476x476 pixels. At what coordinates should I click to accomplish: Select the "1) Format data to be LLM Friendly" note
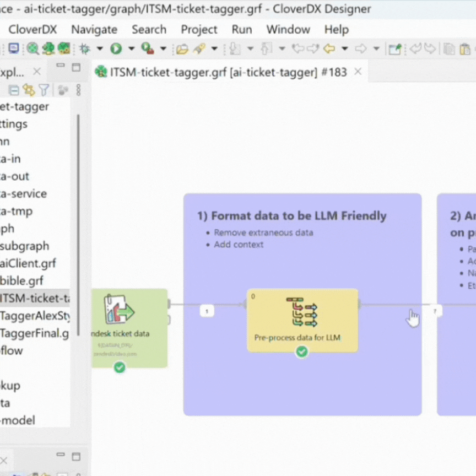tap(291, 216)
